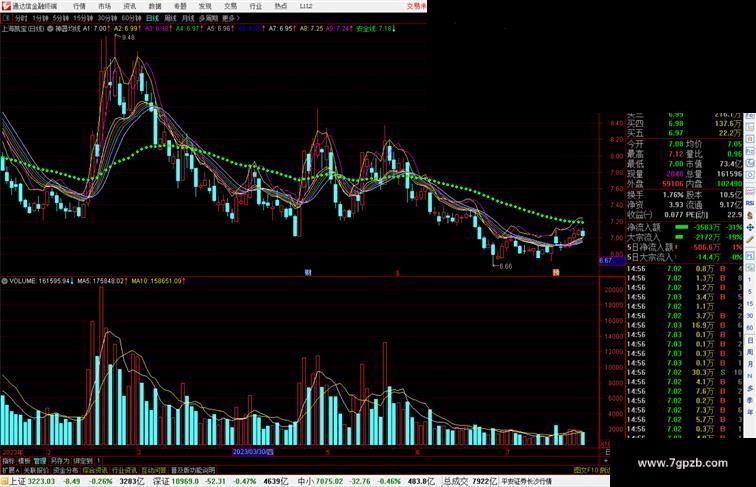Select the RSI indicator icon in sidebar
The width and height of the screenshot is (756, 487).
pyautogui.click(x=750, y=203)
